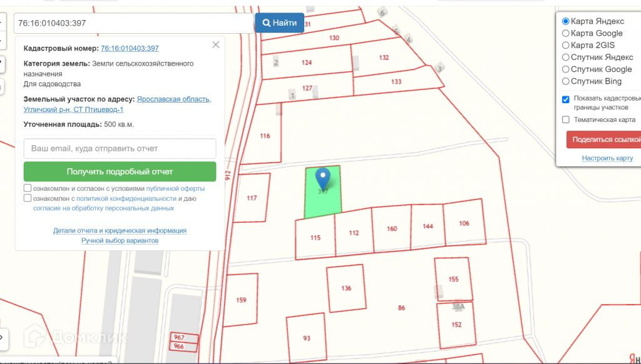Open политикой конфиденциальности link
641x364 pixels.
tap(126, 198)
